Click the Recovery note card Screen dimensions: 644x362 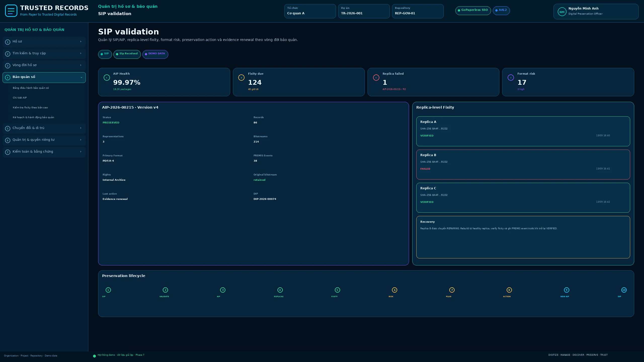[523, 237]
